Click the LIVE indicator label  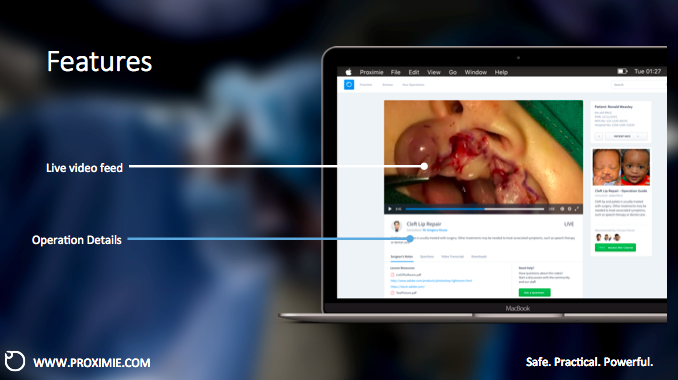(569, 224)
